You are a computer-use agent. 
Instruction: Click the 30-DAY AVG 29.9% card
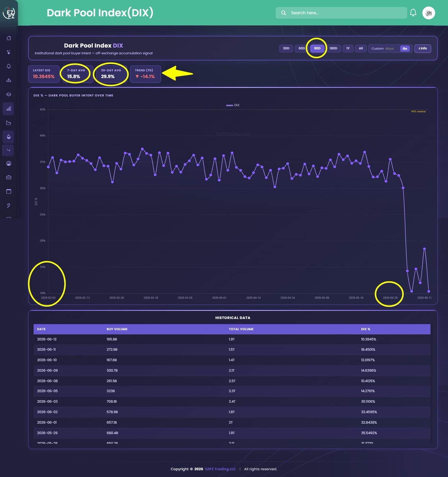(x=111, y=74)
